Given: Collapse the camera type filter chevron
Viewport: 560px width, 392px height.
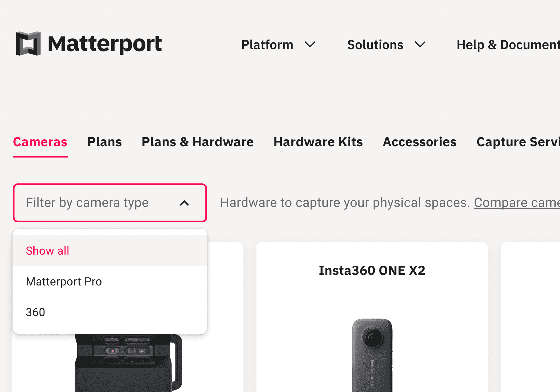Looking at the screenshot, I should [184, 203].
